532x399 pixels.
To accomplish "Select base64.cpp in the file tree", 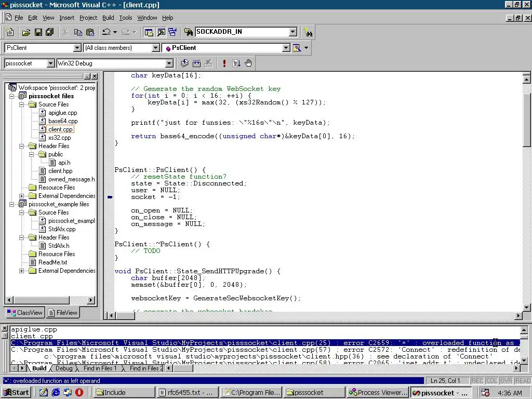I will pos(63,121).
